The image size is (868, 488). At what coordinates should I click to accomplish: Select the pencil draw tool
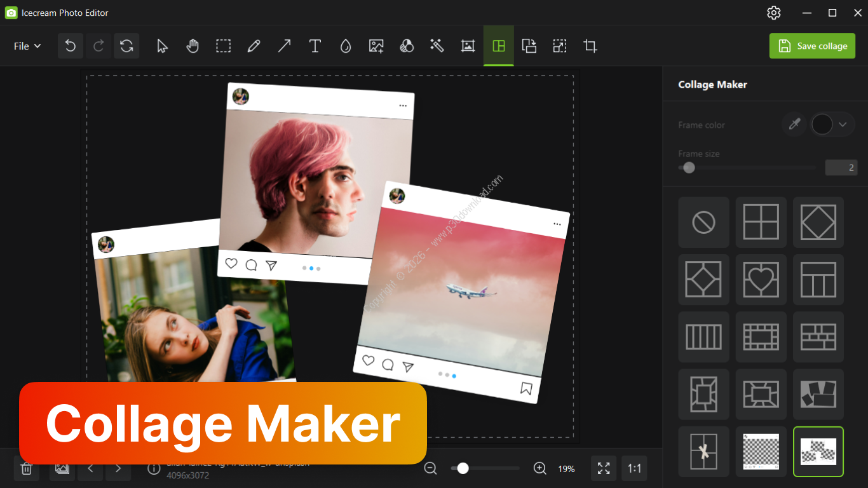tap(254, 46)
